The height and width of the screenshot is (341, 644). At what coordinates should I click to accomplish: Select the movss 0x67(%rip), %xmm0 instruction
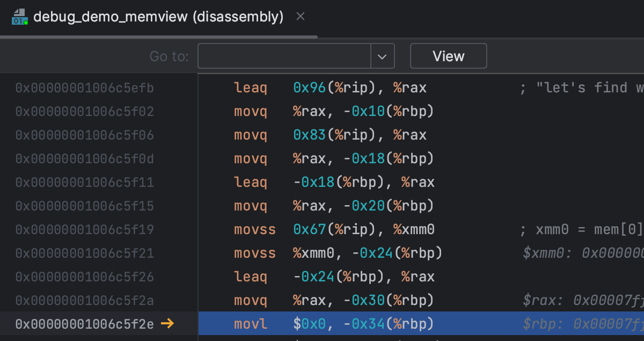[x=334, y=230]
